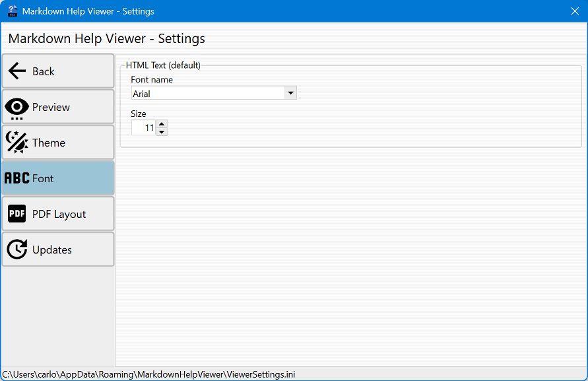Image resolution: width=588 pixels, height=381 pixels.
Task: Select the Font tab label
Action: coord(43,178)
